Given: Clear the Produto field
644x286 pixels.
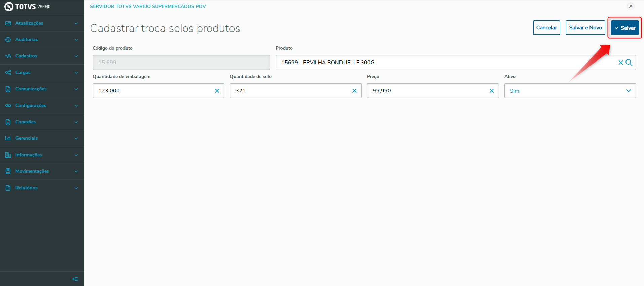Looking at the screenshot, I should pos(621,63).
